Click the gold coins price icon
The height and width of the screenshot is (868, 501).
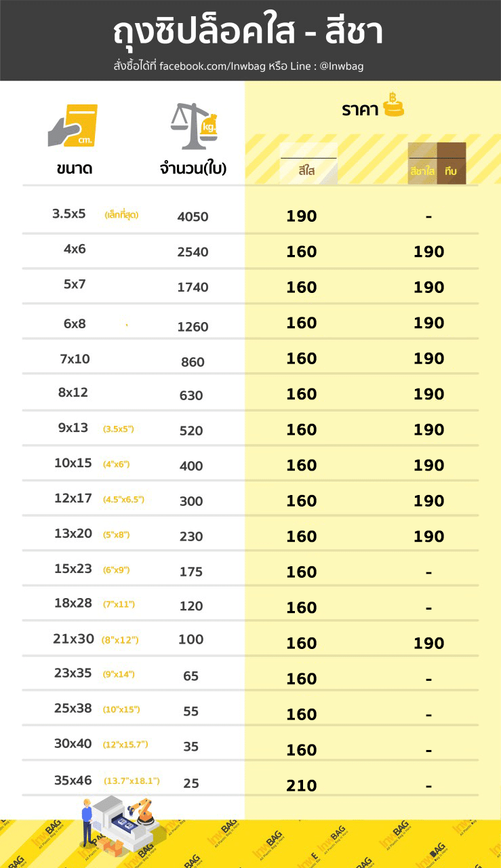[x=393, y=106]
